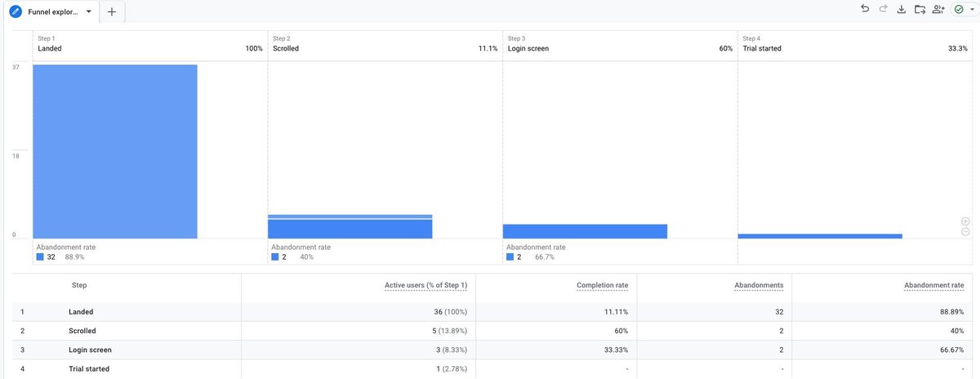Download the exploration data

pyautogui.click(x=902, y=9)
